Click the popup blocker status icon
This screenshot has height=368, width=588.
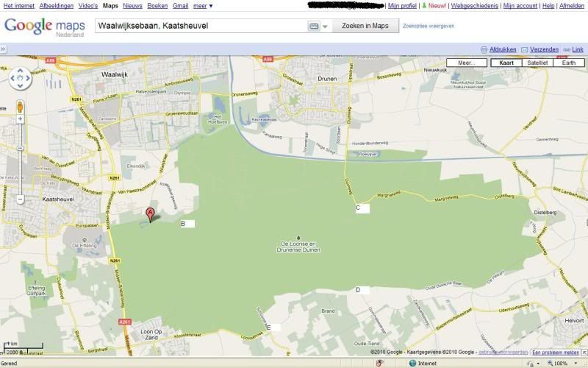379,363
